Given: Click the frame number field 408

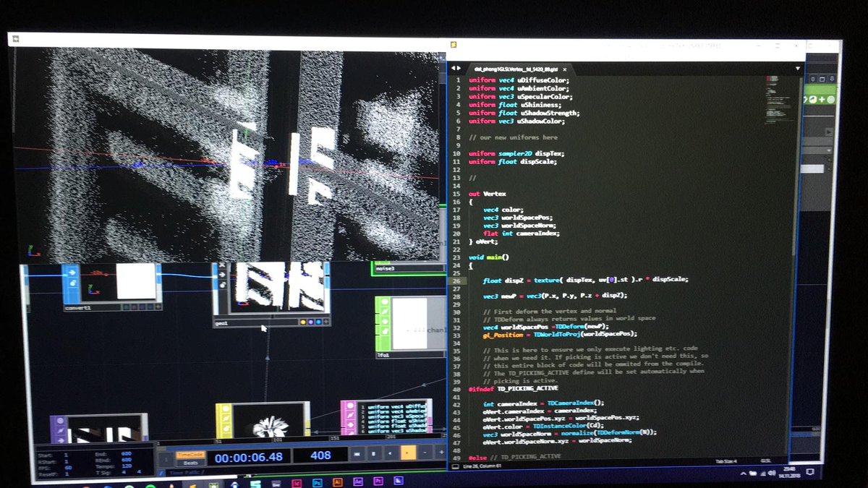Looking at the screenshot, I should pyautogui.click(x=320, y=455).
